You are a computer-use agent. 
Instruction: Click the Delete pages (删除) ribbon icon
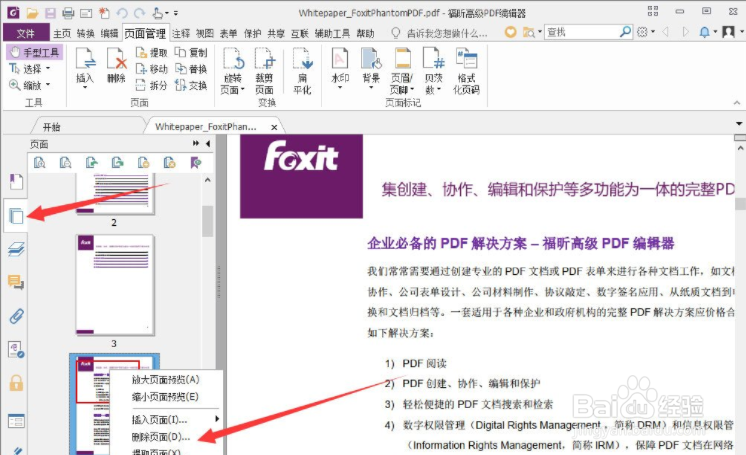click(x=117, y=66)
